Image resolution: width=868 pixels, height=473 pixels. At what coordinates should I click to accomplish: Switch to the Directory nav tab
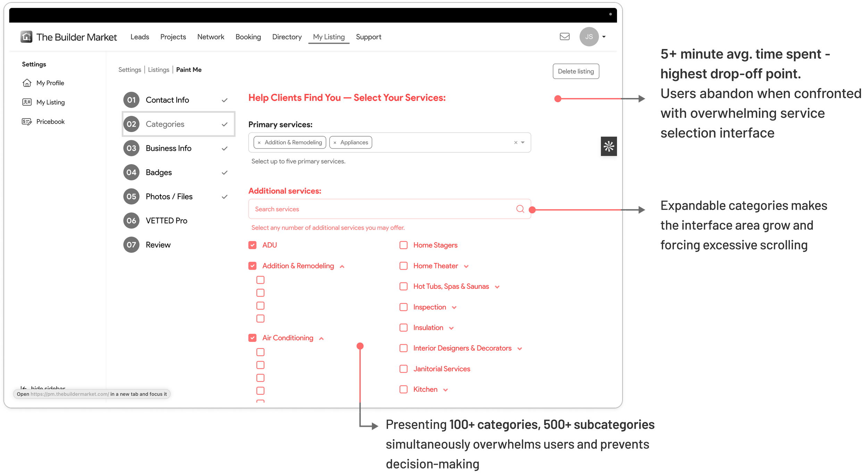287,37
